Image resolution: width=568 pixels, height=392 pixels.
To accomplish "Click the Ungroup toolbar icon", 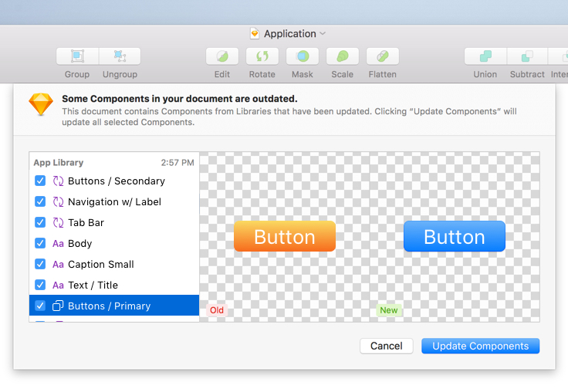I will tap(120, 56).
